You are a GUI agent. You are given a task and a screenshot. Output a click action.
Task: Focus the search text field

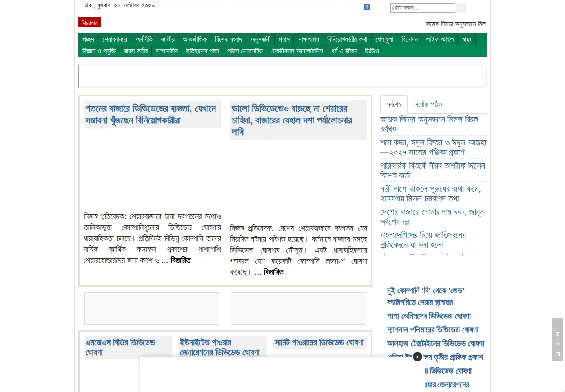(423, 8)
